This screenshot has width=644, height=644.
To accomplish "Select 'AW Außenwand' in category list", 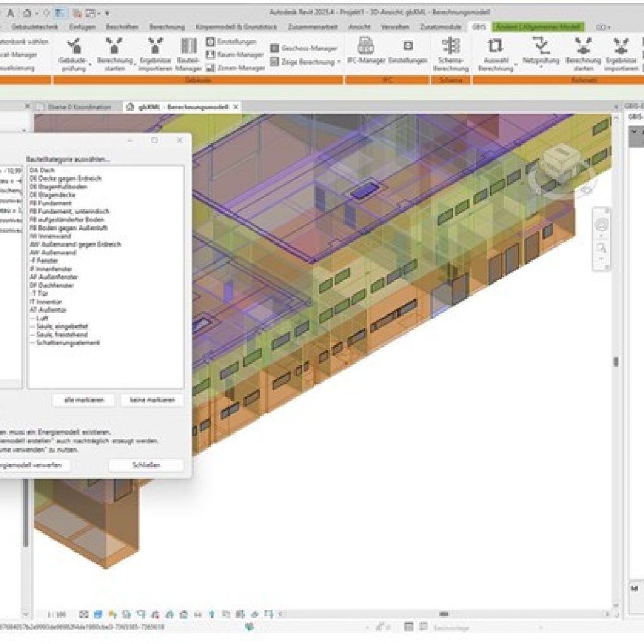I will pyautogui.click(x=53, y=252).
